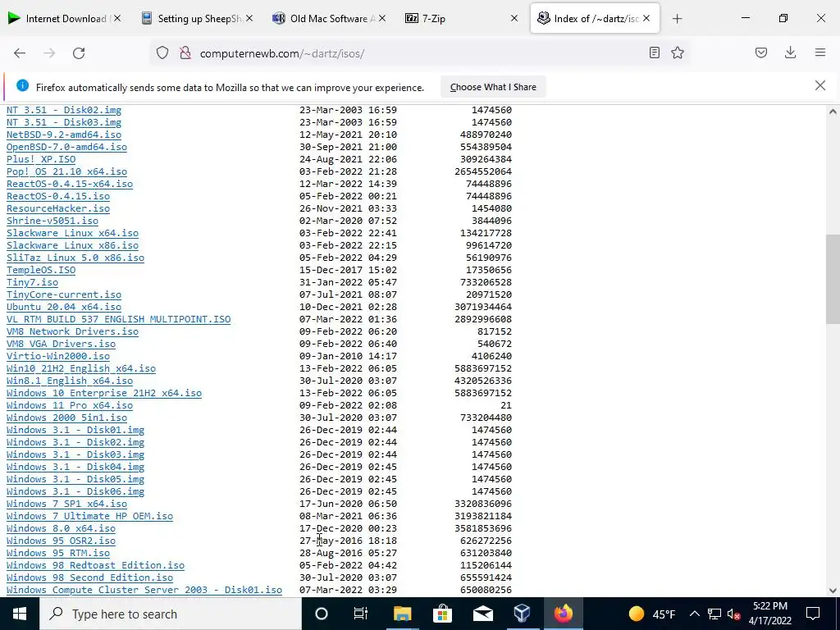Close the Index of /~dartz/isos tab
This screenshot has width=840, height=630.
point(646,18)
